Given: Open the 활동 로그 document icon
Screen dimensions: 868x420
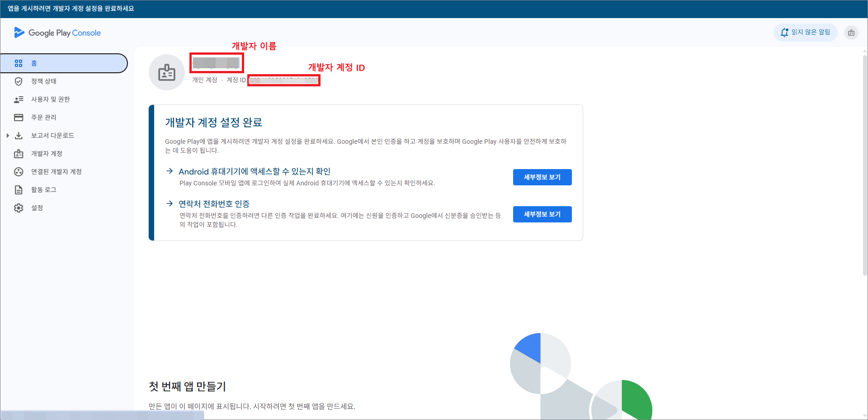Looking at the screenshot, I should [x=19, y=190].
